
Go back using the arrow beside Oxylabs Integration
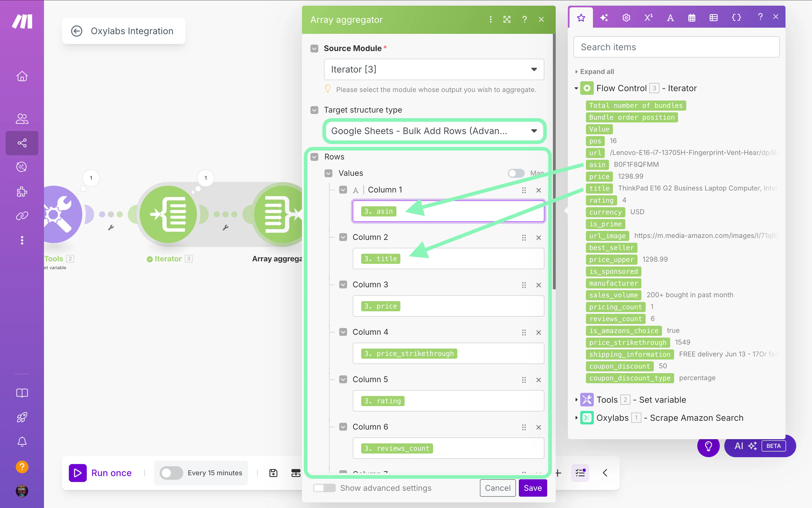point(77,31)
